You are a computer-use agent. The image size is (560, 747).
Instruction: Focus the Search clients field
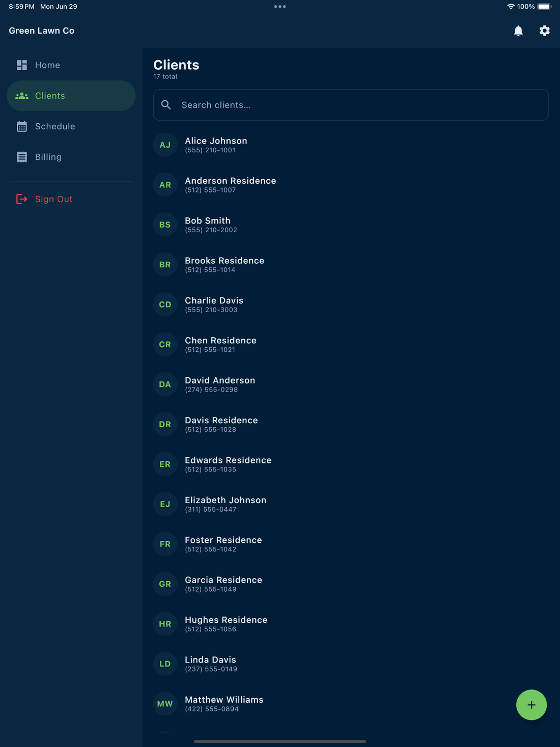[x=351, y=105]
